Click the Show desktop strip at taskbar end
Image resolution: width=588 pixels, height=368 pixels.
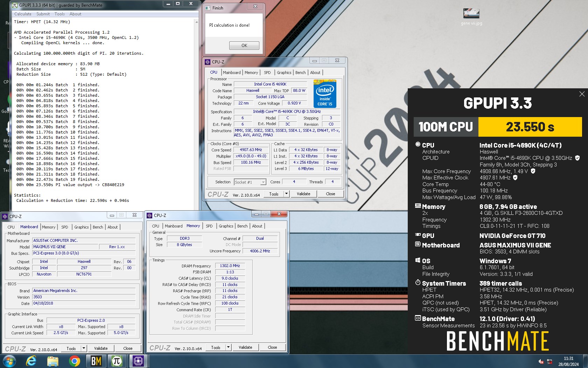(585, 361)
